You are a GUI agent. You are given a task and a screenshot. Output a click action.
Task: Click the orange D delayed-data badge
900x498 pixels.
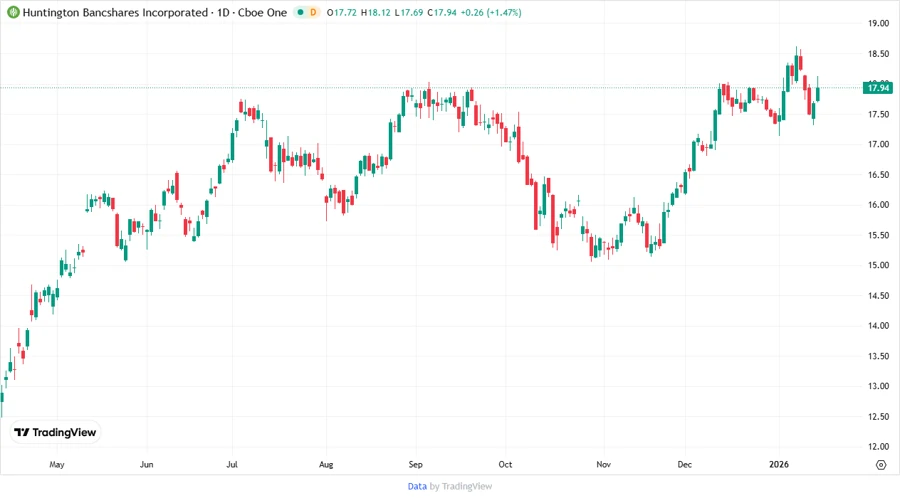click(x=313, y=12)
